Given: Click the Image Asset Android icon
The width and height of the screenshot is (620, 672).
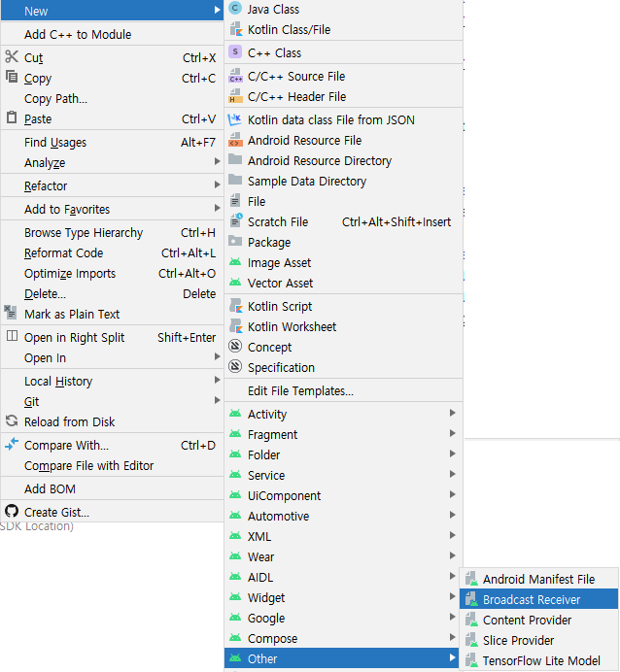Looking at the screenshot, I should [x=235, y=262].
